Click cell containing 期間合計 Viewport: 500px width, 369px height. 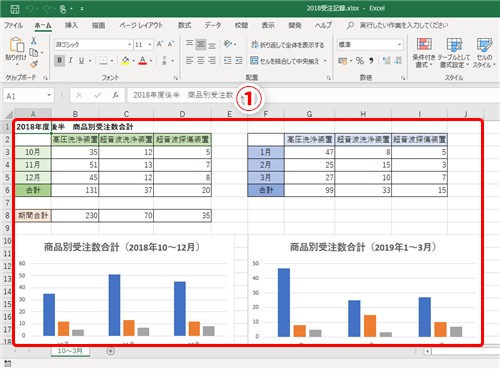coord(33,216)
